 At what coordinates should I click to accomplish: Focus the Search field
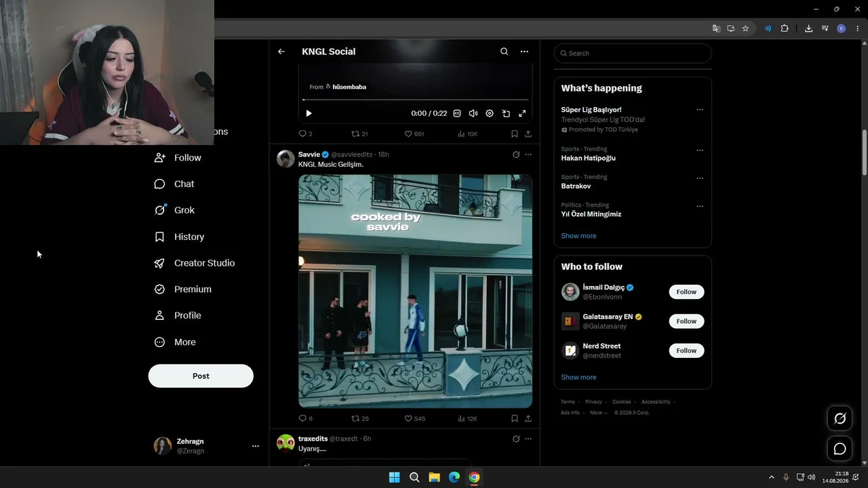click(633, 54)
